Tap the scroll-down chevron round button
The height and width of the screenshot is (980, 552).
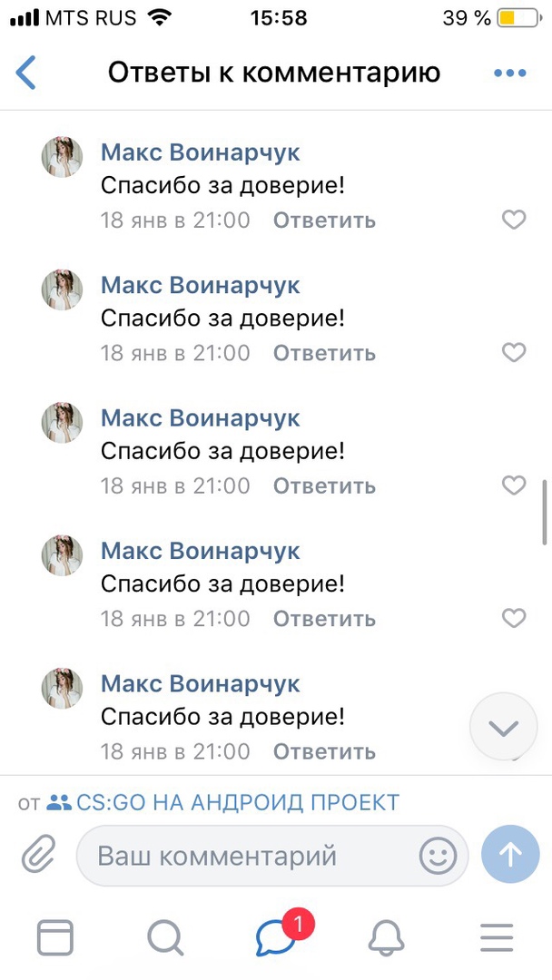(504, 727)
